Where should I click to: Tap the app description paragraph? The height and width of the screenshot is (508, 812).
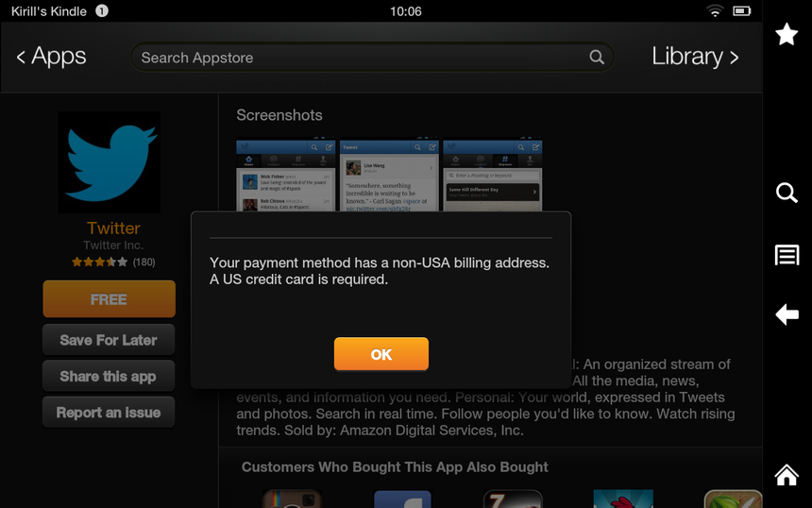point(485,398)
